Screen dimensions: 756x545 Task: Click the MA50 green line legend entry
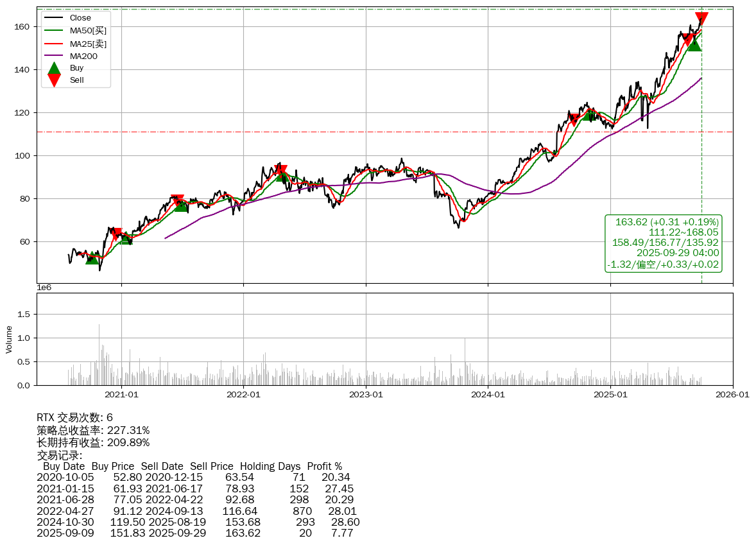tap(88, 30)
